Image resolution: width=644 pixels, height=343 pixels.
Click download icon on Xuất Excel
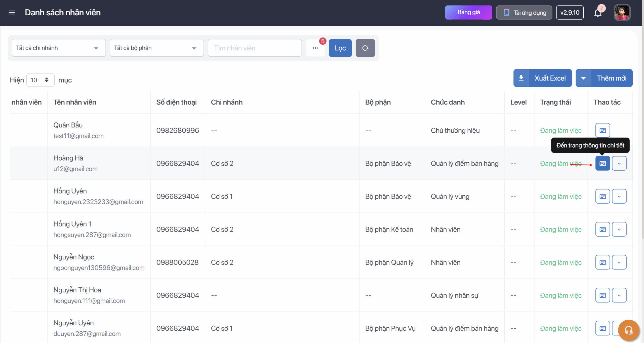[x=521, y=78]
